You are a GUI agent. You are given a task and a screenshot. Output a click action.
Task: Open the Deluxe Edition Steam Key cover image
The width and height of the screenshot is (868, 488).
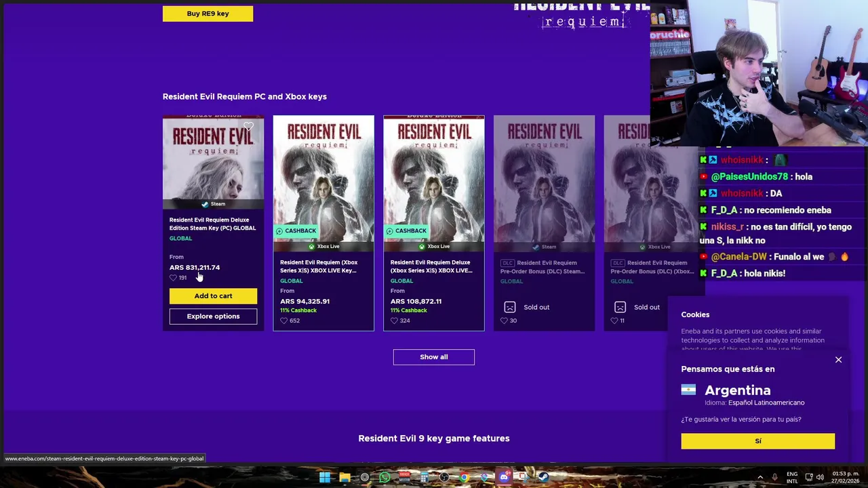point(213,162)
